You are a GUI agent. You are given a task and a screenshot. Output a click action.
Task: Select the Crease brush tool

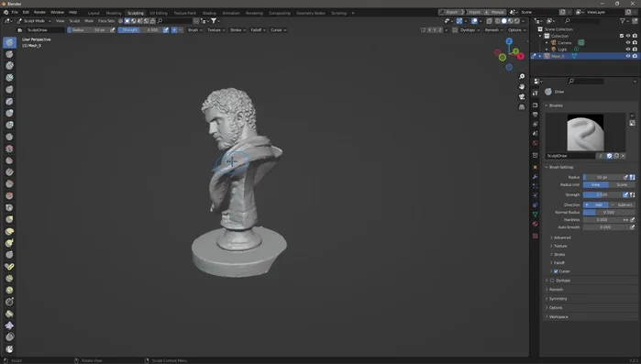9,137
